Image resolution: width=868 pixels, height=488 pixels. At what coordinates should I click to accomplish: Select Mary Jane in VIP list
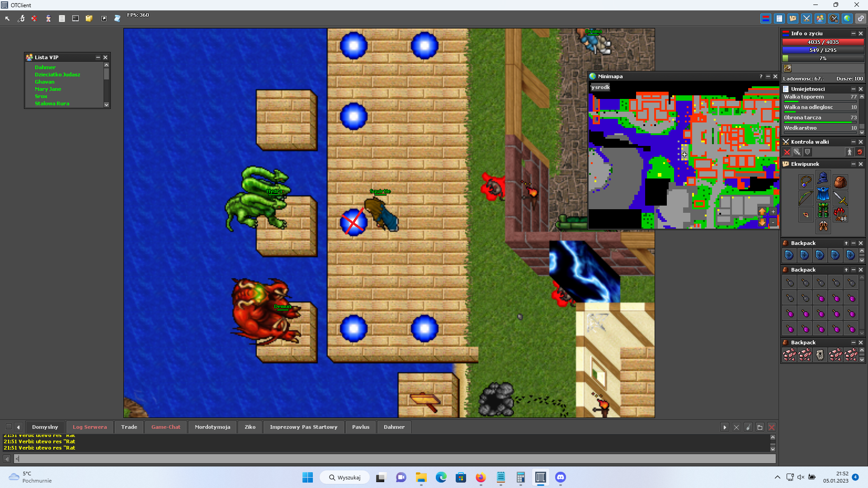tap(48, 89)
